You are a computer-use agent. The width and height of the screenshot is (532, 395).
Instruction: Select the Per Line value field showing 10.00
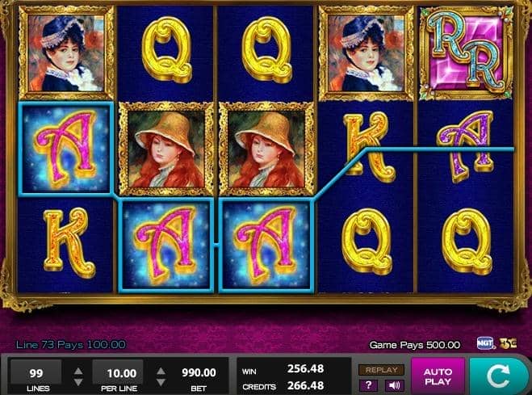point(118,372)
